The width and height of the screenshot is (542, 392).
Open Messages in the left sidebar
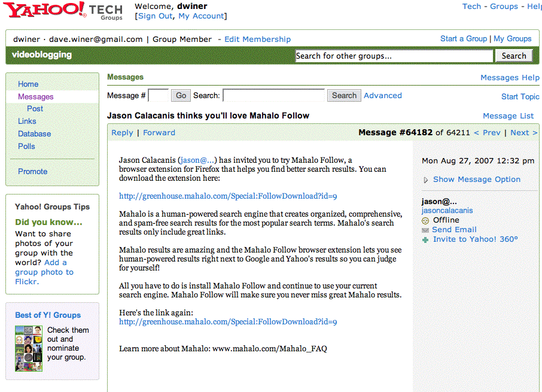point(36,96)
